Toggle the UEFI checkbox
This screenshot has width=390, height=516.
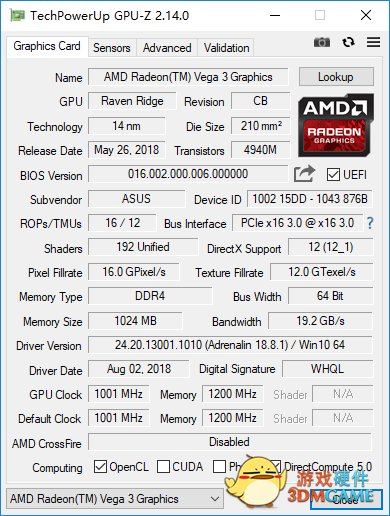[x=333, y=175]
